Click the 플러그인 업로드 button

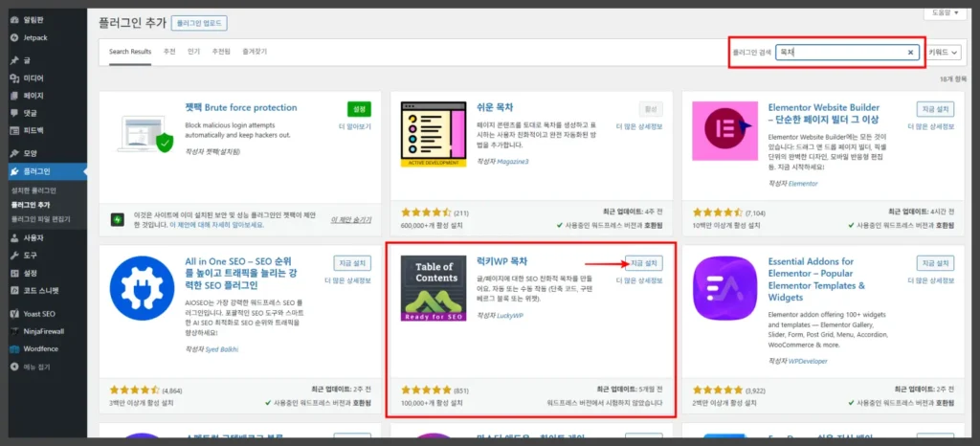(199, 24)
